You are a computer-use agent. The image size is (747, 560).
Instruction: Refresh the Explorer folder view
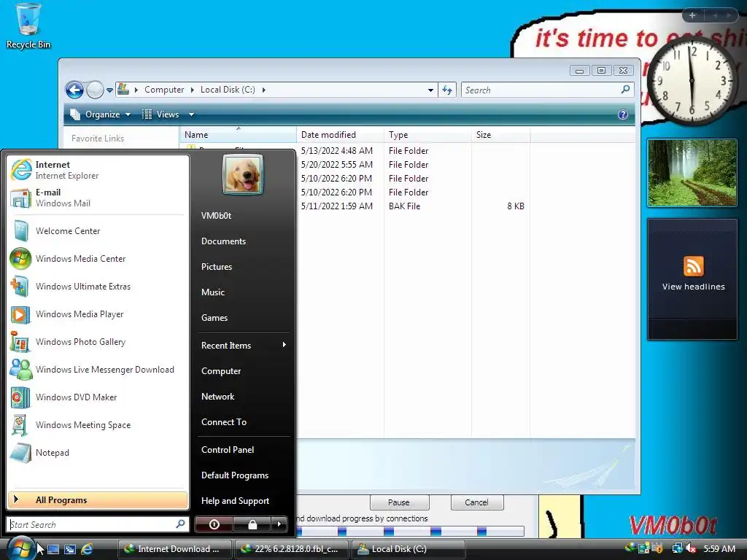tap(447, 90)
